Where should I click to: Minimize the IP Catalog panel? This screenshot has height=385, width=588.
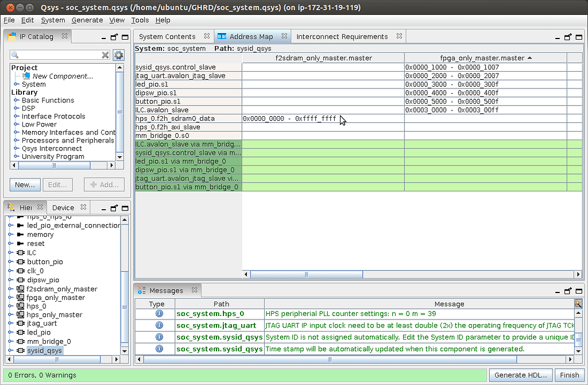[103, 37]
